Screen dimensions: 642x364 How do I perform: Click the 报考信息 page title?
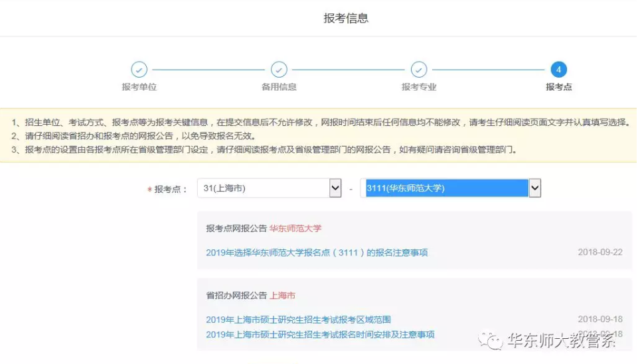[346, 18]
